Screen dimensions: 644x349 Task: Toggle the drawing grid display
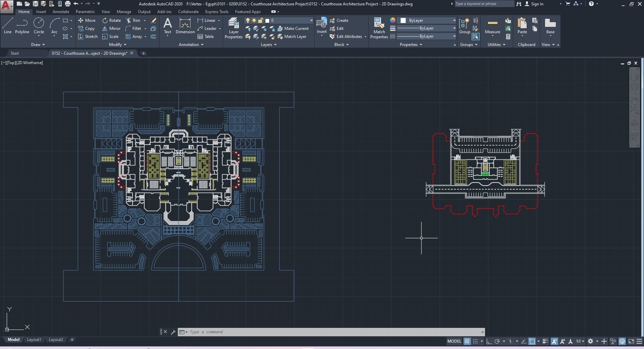[x=467, y=341]
